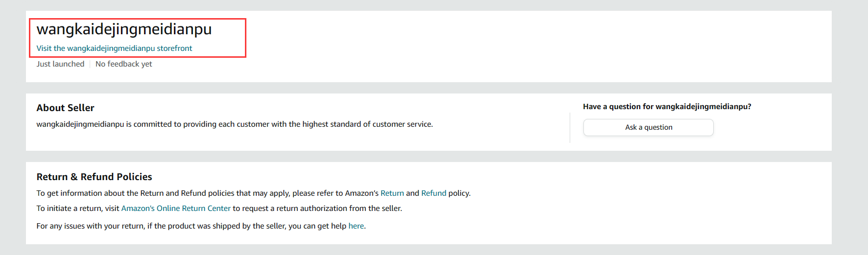Image resolution: width=868 pixels, height=255 pixels.
Task: Click the About Seller heading
Action: pos(65,108)
